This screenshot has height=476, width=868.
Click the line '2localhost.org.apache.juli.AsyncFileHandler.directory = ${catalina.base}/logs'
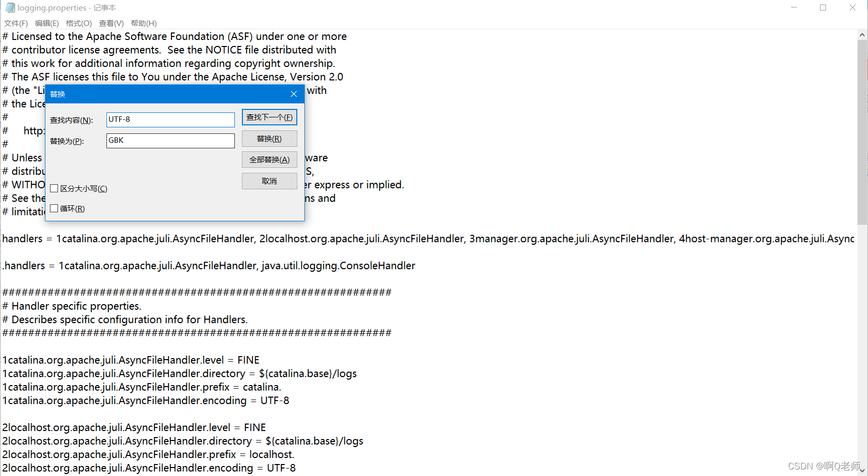(183, 441)
